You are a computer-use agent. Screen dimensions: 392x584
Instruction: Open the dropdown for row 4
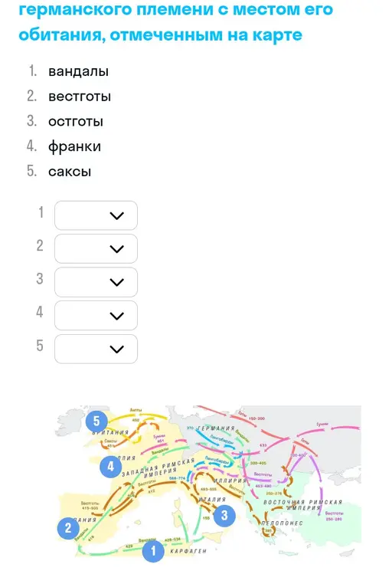coord(96,316)
